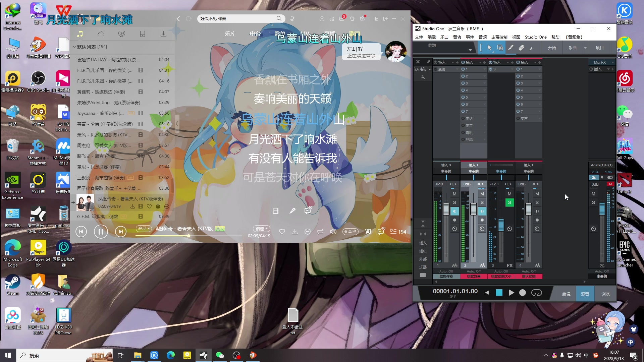Open 浏览 browser panel in Studio One
This screenshot has height=362, width=644.
[605, 294]
